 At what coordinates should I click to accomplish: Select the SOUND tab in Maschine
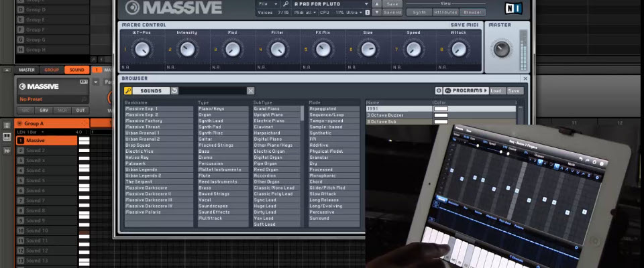(76, 70)
